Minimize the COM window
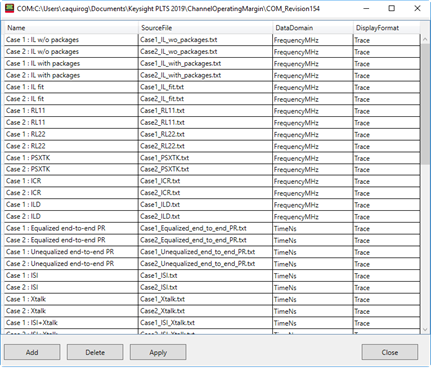432x368 pixels. click(366, 8)
